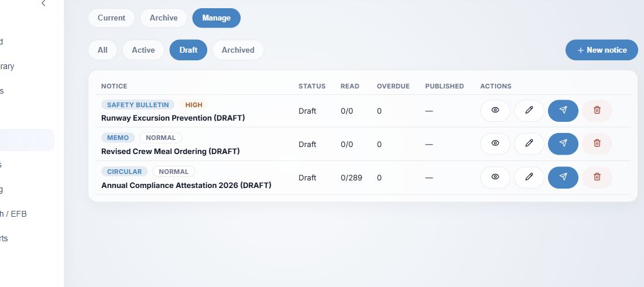Click the OVERDUE column header

pyautogui.click(x=393, y=86)
